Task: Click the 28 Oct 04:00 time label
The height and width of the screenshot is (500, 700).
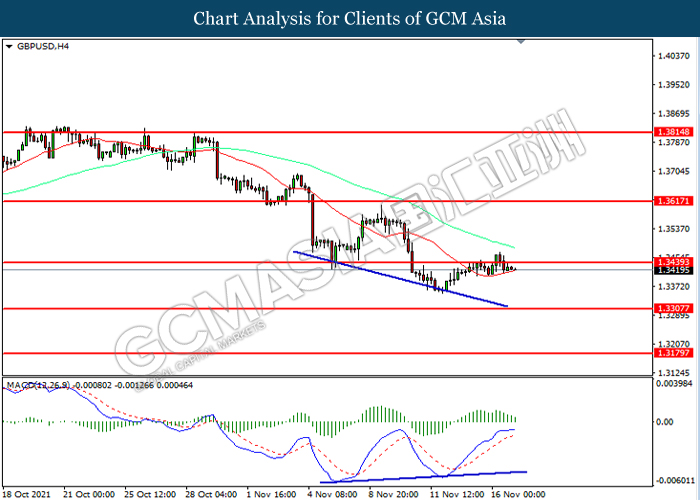Action: point(211,494)
